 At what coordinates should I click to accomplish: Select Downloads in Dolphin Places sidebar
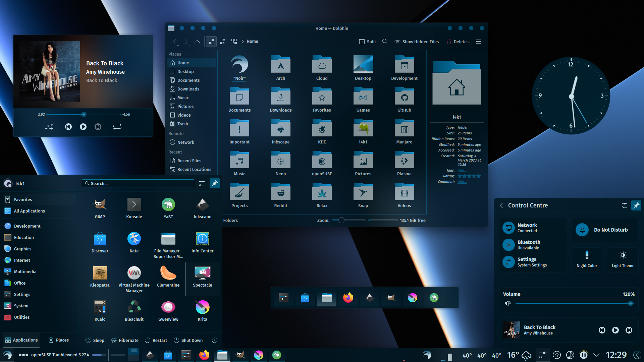click(192, 89)
